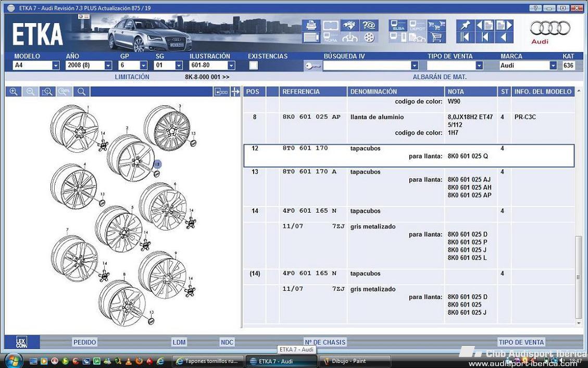The width and height of the screenshot is (588, 368).
Task: Click the KAT field showing 636
Action: 569,66
